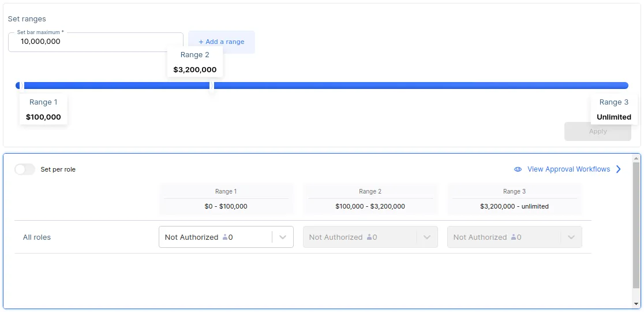This screenshot has height=312, width=644.
Task: Click the Range 2 $3,200,000 tooltip label
Action: (194, 62)
